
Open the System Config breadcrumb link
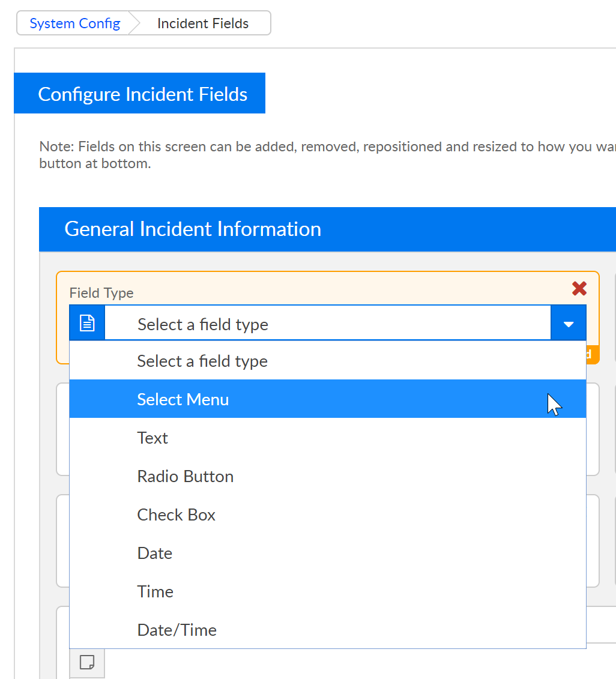[x=75, y=23]
